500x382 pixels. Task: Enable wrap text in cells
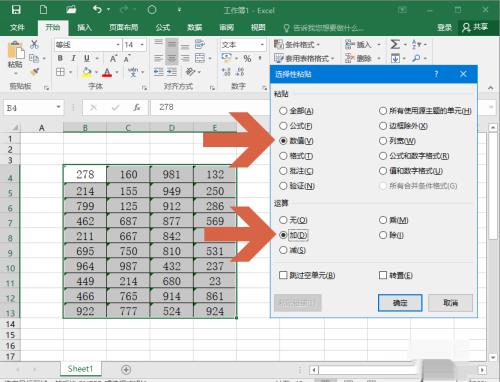tap(200, 44)
